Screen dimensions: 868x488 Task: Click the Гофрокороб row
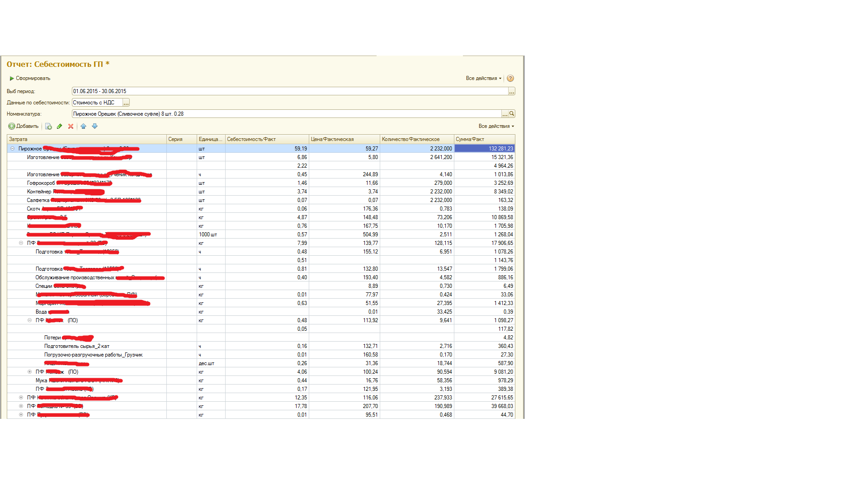click(x=261, y=183)
